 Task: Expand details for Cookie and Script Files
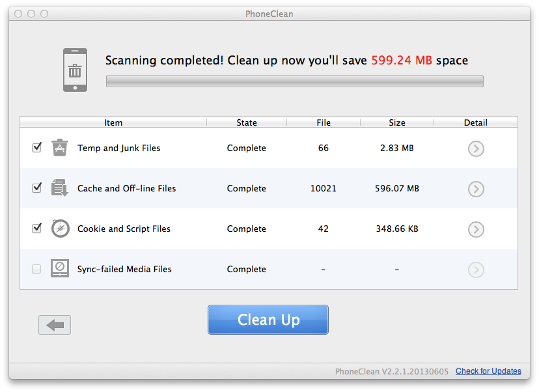click(x=476, y=230)
